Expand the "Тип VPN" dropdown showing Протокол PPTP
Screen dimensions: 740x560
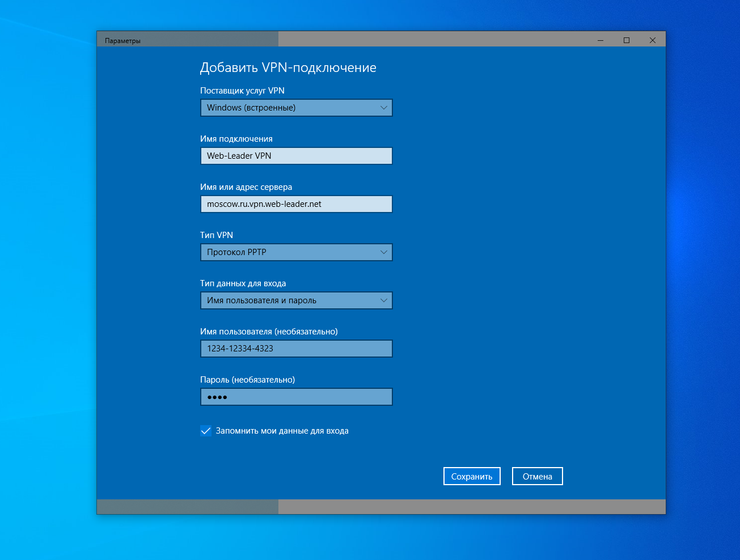click(296, 252)
